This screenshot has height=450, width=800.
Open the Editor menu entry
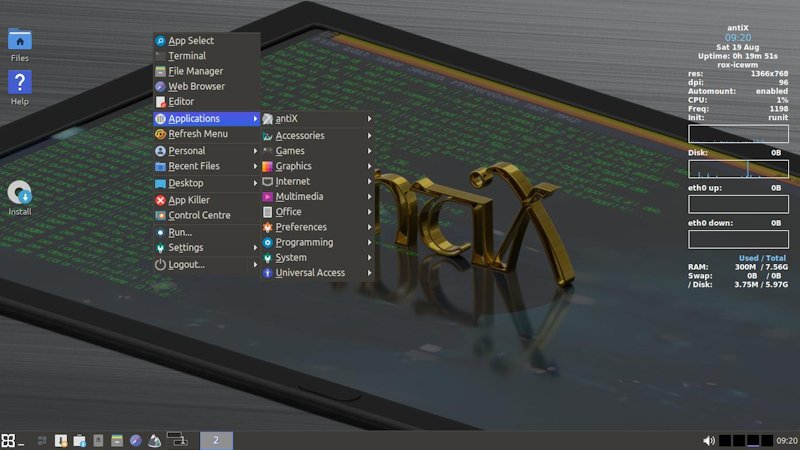207,102
